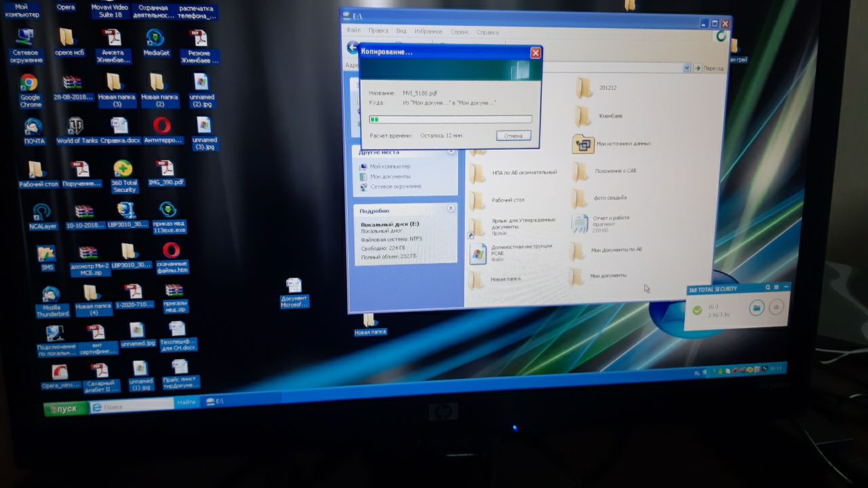Open the MediaGet desktop shortcut
The height and width of the screenshot is (488, 868).
click(155, 43)
